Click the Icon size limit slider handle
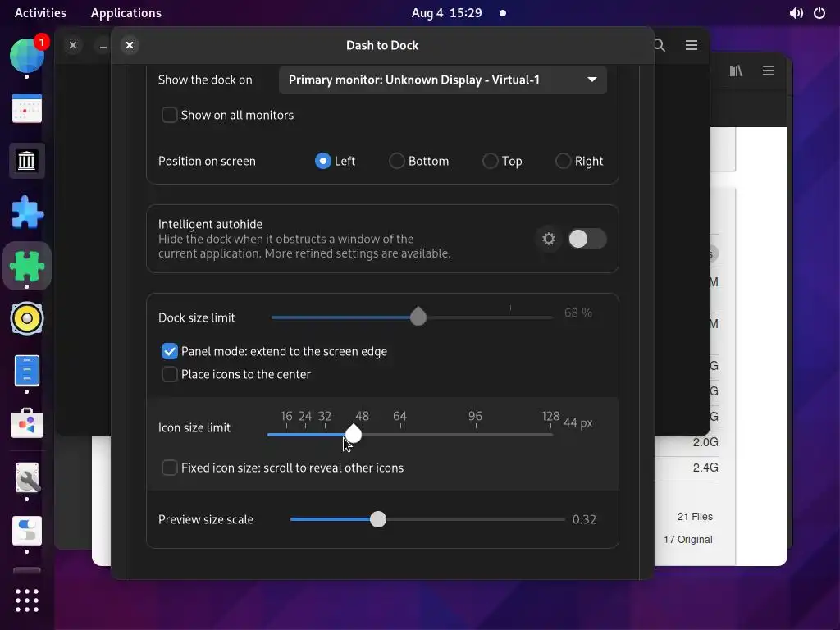 pos(354,434)
